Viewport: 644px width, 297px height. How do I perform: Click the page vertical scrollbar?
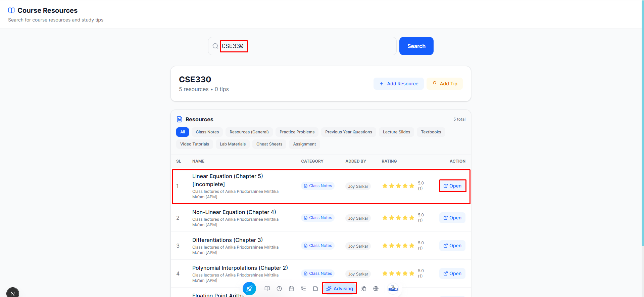click(x=642, y=123)
